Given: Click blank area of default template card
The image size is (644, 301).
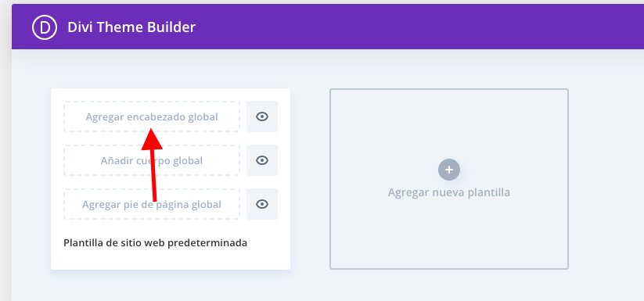Looking at the screenshot, I should pyautogui.click(x=171, y=258).
